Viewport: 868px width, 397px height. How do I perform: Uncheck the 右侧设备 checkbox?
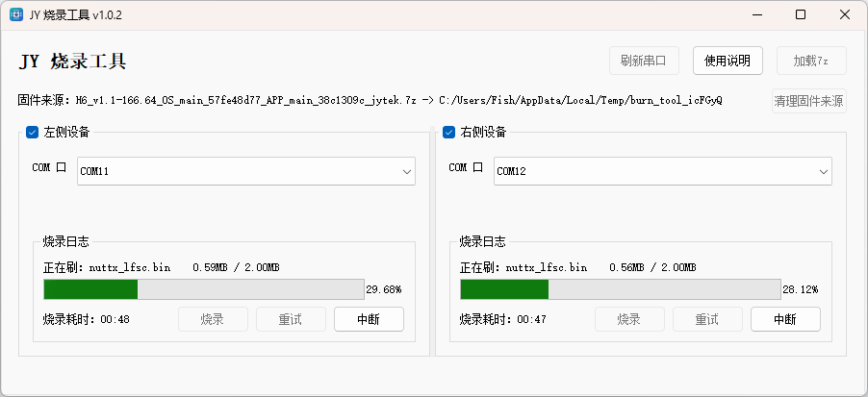448,133
